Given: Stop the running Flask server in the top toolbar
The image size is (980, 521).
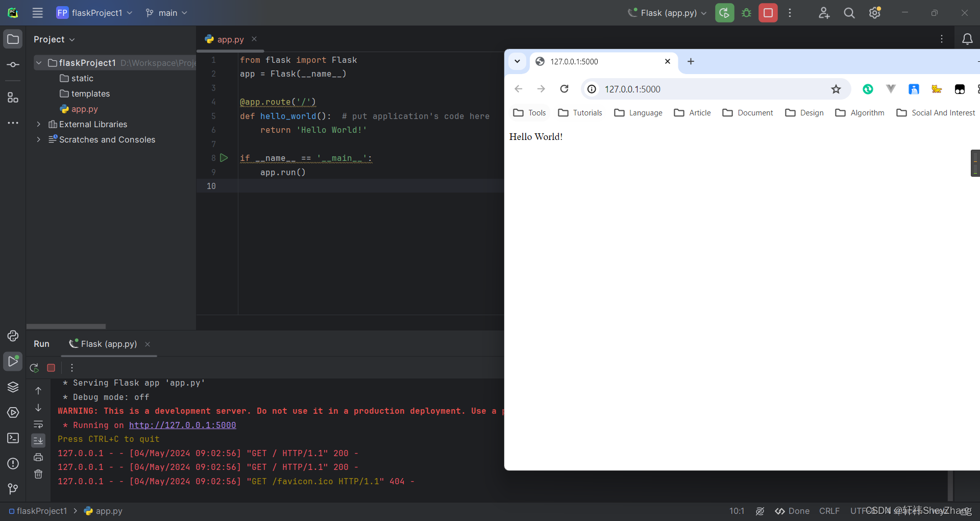Looking at the screenshot, I should (x=768, y=13).
